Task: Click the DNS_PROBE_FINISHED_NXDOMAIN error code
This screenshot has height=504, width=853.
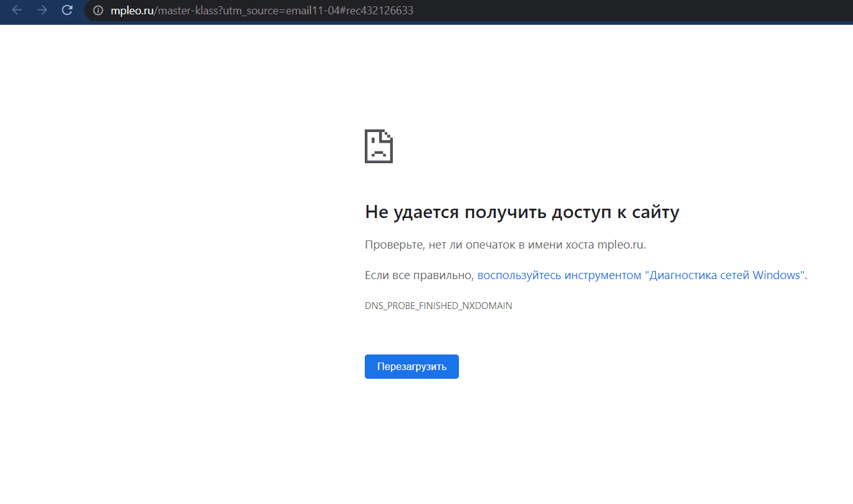Action: (x=438, y=306)
